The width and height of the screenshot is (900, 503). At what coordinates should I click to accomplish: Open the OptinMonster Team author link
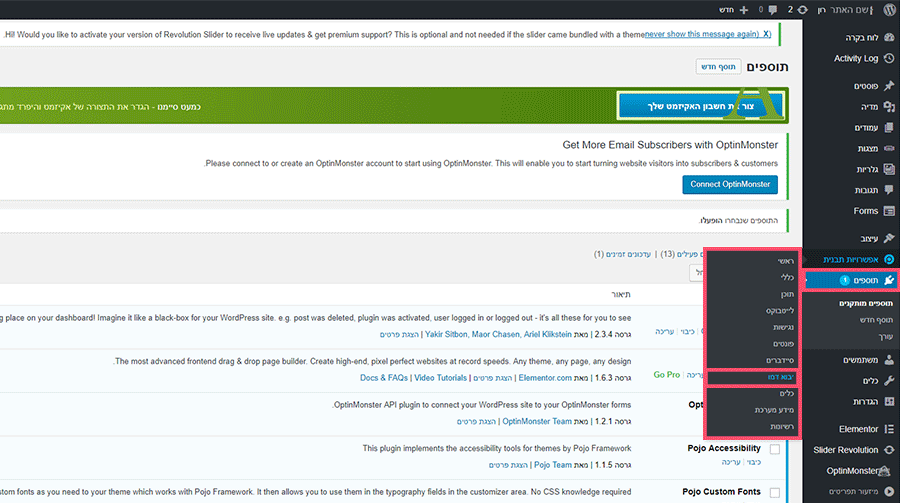(x=537, y=421)
